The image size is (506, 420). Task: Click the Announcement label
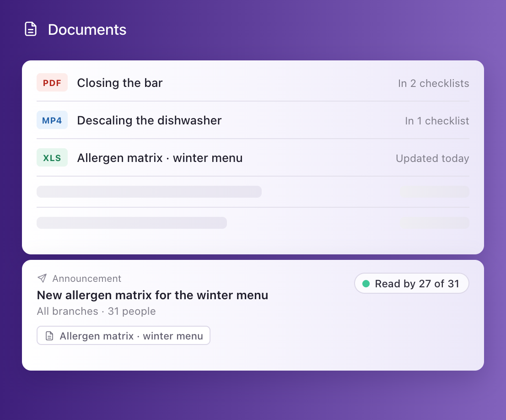(87, 278)
